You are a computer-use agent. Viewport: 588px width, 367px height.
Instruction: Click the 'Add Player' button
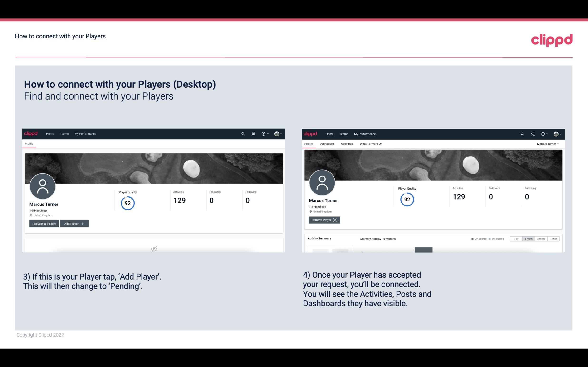(74, 224)
